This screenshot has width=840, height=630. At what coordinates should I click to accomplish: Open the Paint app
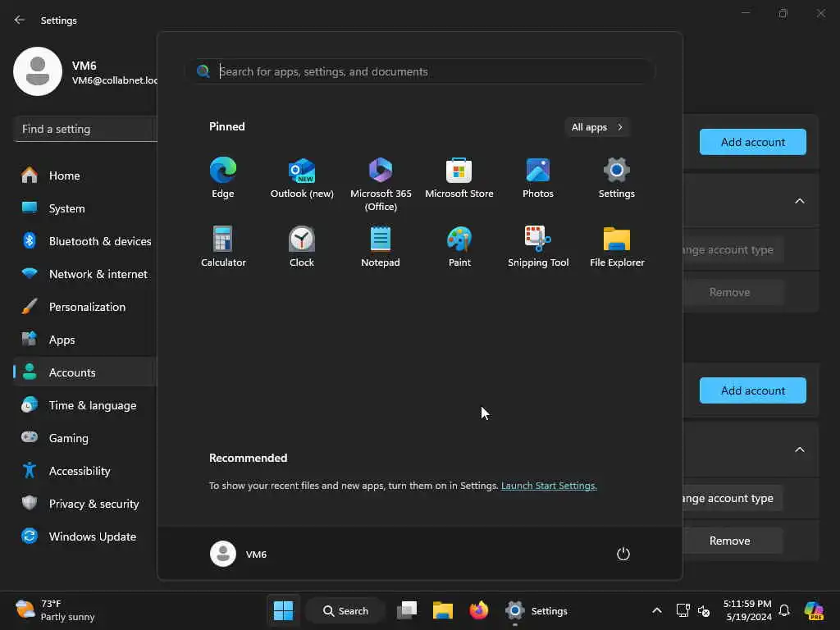coord(459,246)
